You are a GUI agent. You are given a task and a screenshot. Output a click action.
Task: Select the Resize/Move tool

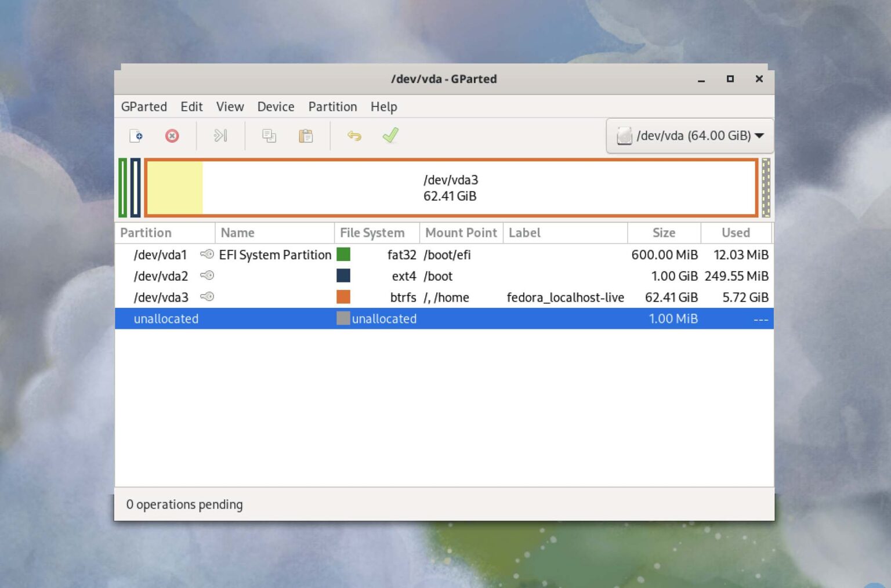[220, 136]
